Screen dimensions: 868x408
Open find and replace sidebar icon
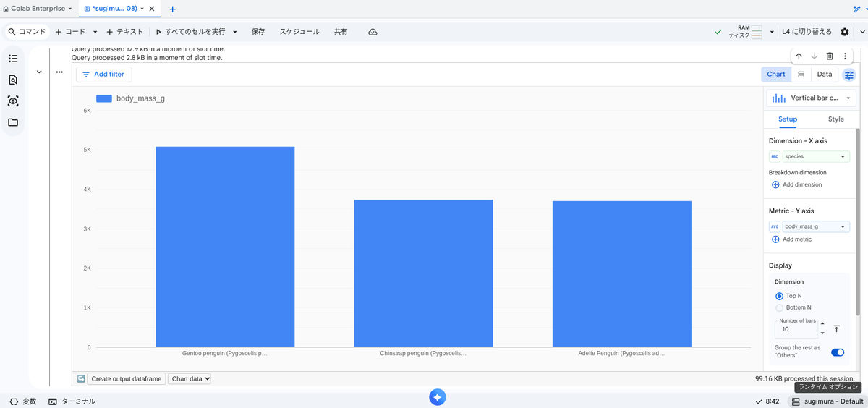coord(13,80)
